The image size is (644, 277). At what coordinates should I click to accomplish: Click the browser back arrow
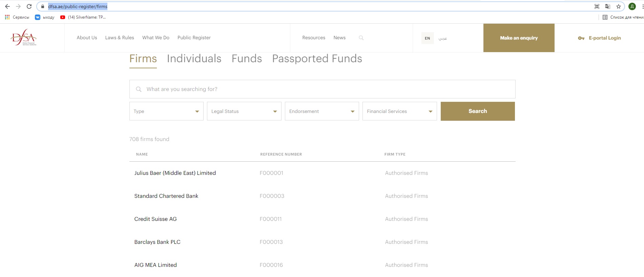pyautogui.click(x=7, y=6)
